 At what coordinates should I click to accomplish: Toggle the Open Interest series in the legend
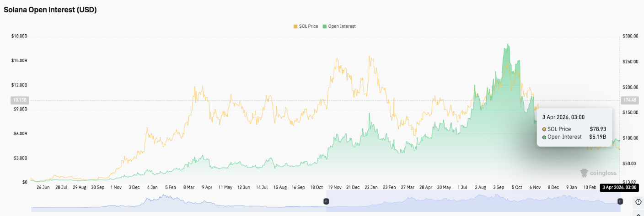point(341,26)
